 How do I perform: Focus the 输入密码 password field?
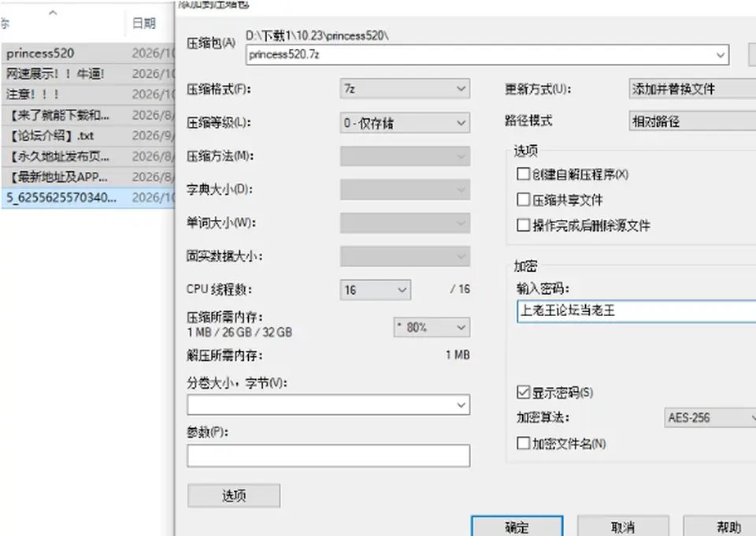point(636,311)
